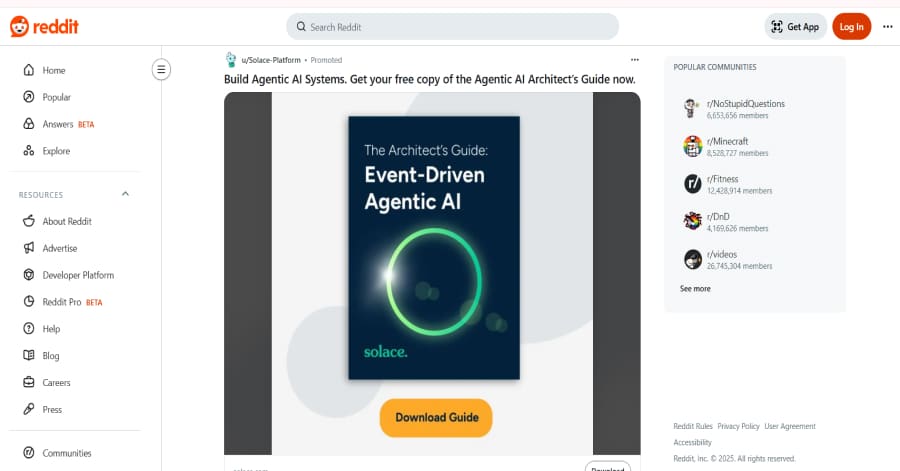Click See more under Popular Communities

coord(695,289)
